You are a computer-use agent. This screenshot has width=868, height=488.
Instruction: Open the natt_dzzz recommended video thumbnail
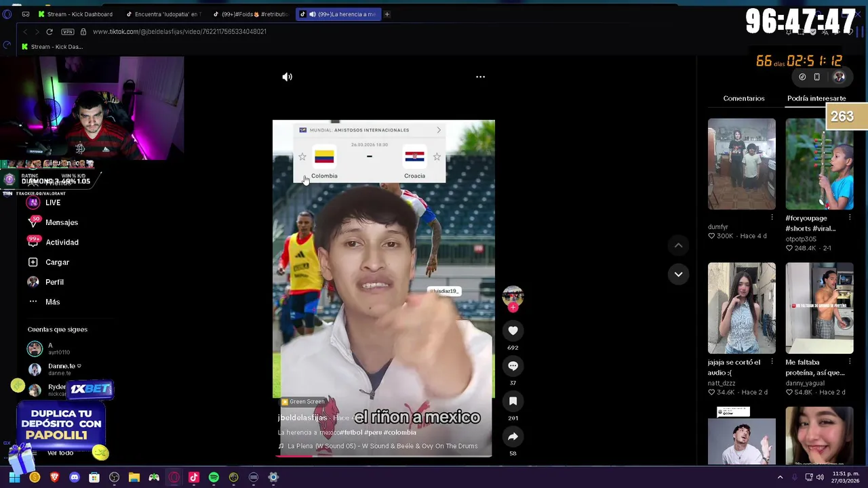(x=742, y=308)
